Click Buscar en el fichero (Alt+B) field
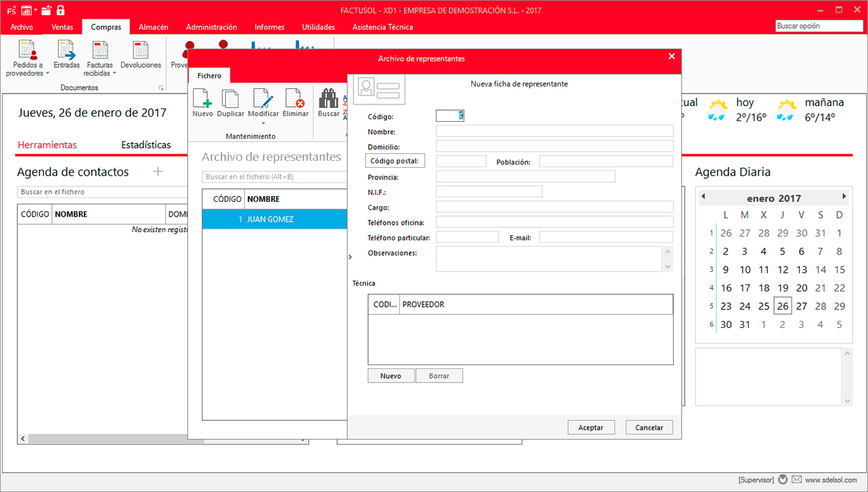868x492 pixels. (x=274, y=177)
